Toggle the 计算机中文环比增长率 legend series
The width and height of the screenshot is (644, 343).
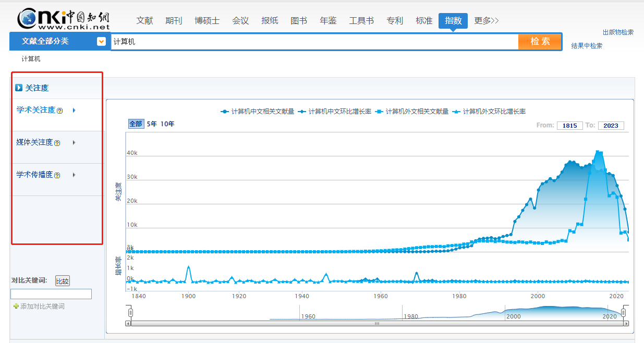335,111
